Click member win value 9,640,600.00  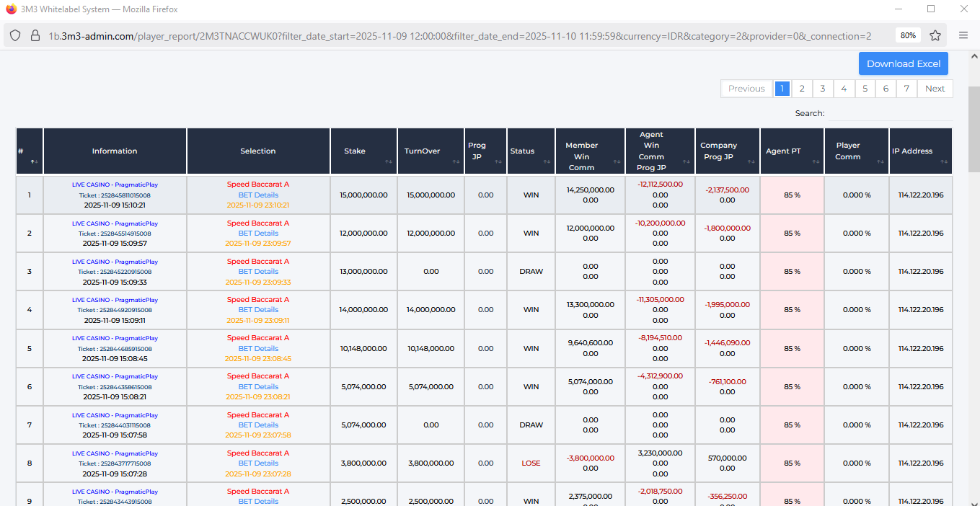590,343
